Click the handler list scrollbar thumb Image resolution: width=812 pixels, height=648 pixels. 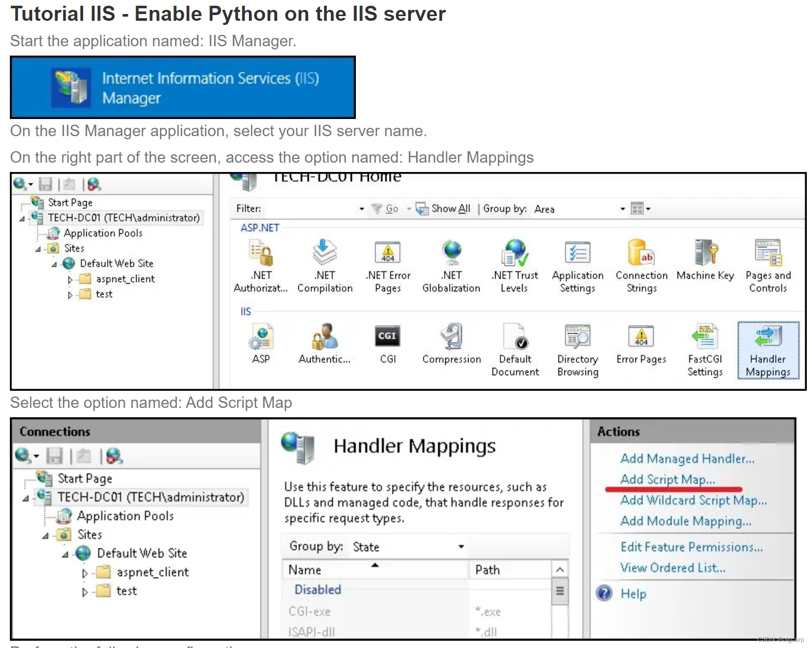[x=560, y=591]
